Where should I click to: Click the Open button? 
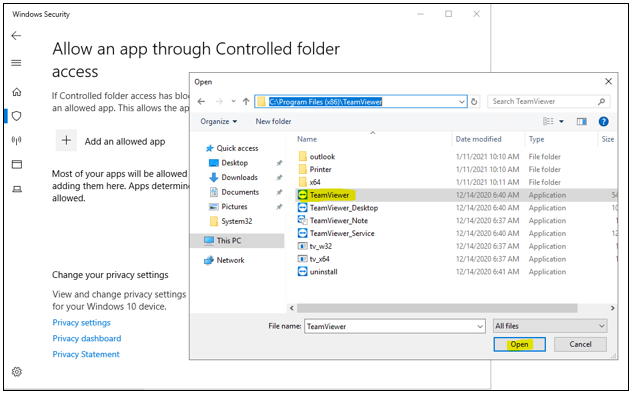tap(520, 344)
